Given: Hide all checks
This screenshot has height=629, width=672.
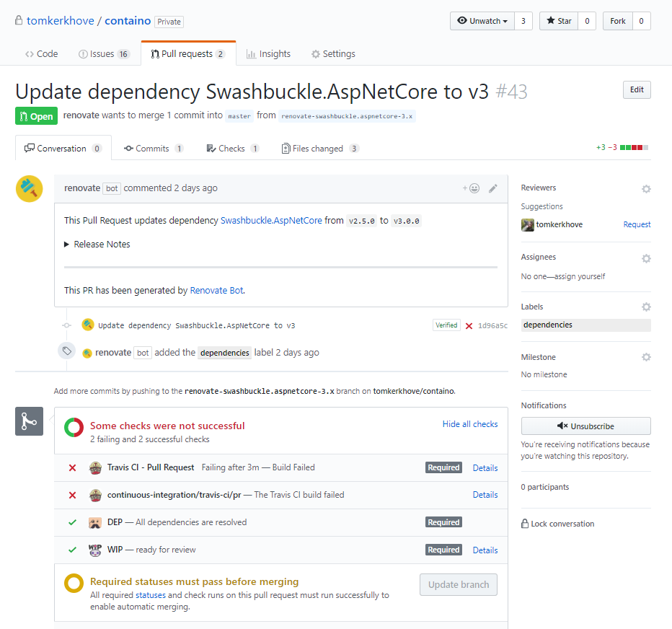Looking at the screenshot, I should pyautogui.click(x=470, y=424).
